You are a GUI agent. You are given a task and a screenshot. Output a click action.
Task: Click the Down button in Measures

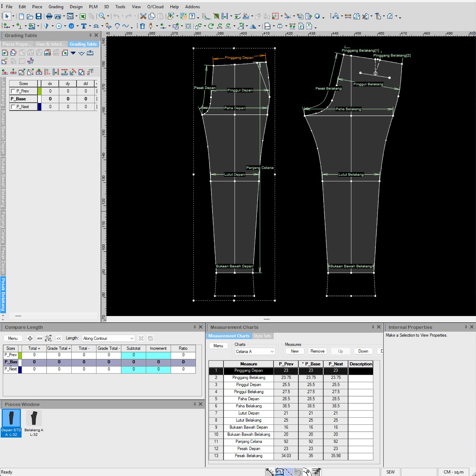click(363, 351)
